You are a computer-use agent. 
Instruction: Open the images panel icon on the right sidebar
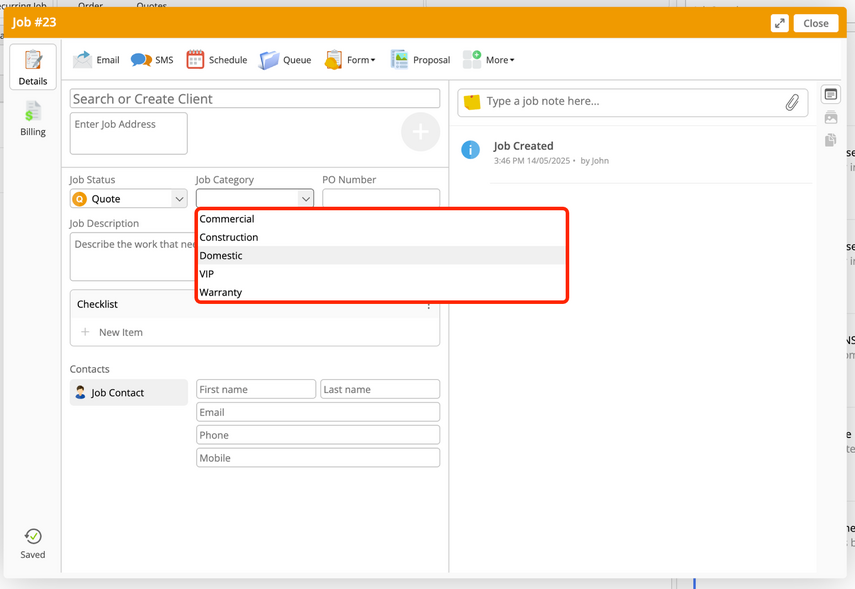830,117
